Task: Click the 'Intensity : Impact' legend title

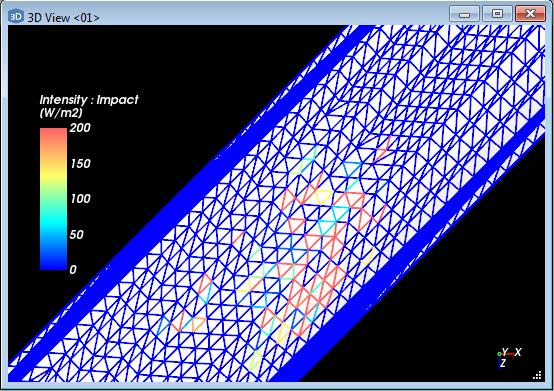Action: click(89, 100)
